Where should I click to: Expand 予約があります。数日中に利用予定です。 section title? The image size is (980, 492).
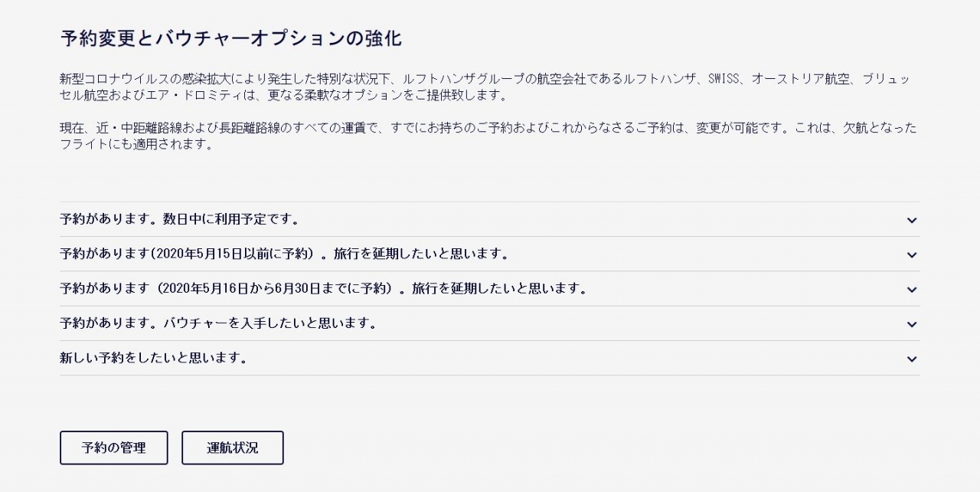[x=179, y=219]
